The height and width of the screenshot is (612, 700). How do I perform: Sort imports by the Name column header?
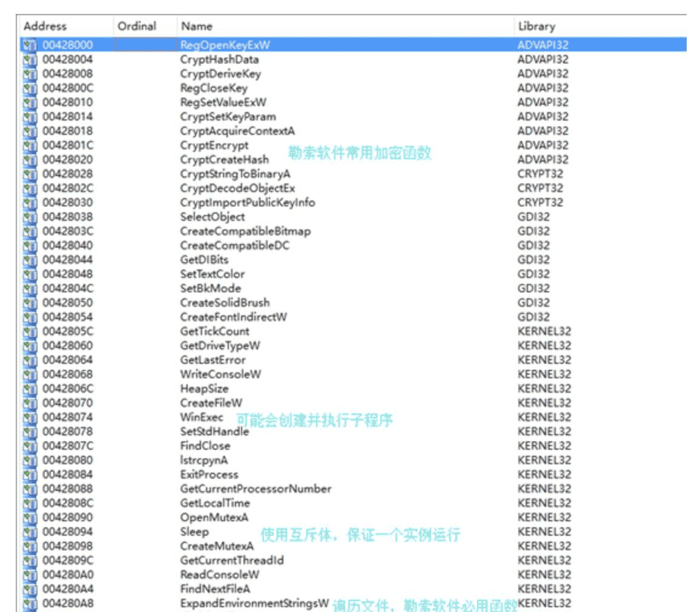point(197,27)
